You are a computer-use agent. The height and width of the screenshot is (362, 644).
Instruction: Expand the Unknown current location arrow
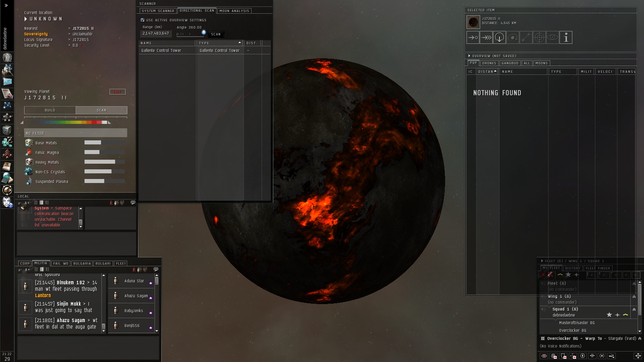pos(26,19)
